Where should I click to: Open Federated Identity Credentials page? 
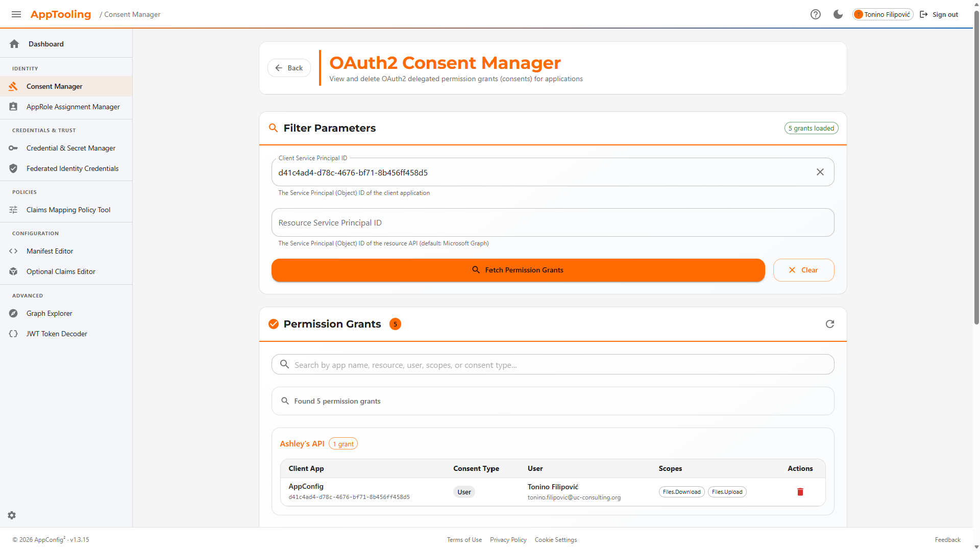(x=72, y=168)
